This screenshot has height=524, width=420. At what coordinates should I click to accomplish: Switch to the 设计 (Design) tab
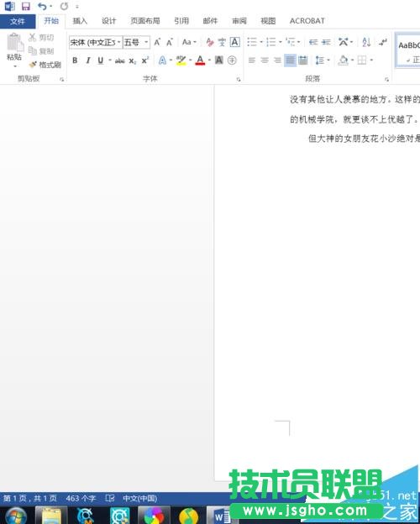108,21
